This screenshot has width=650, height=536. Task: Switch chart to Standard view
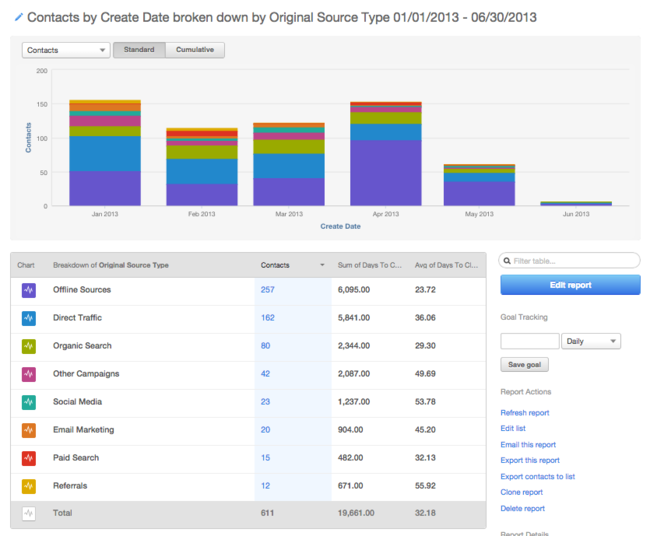click(x=139, y=50)
